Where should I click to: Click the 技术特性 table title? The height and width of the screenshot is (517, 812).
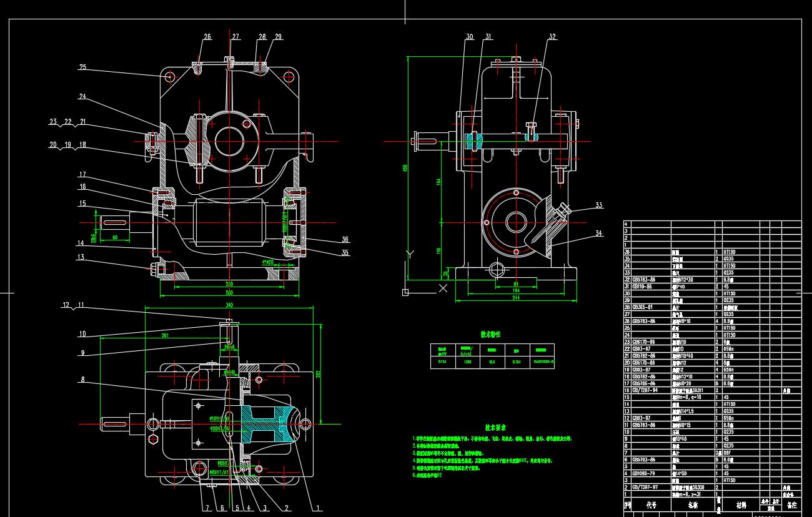click(490, 335)
